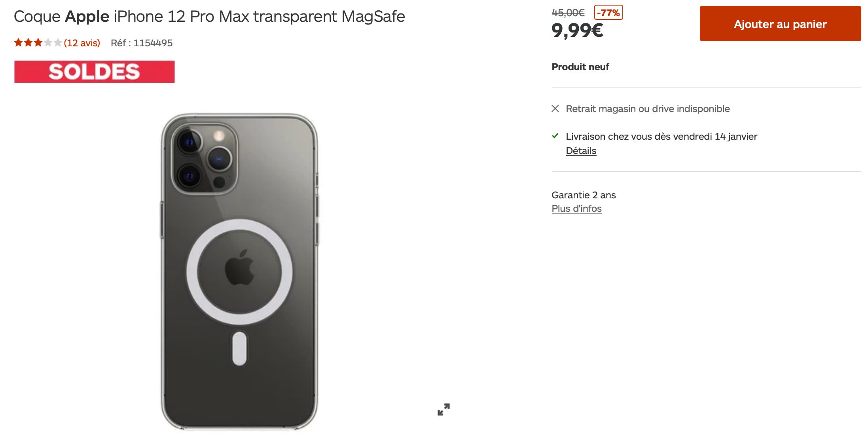Click the X icon beside Retrait magasin
The image size is (868, 441).
555,108
